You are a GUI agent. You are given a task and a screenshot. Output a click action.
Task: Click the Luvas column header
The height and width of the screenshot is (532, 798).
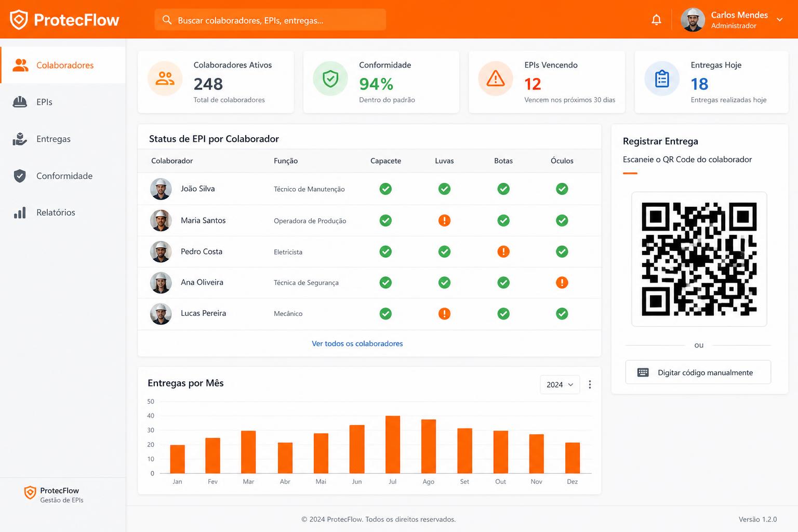click(444, 161)
